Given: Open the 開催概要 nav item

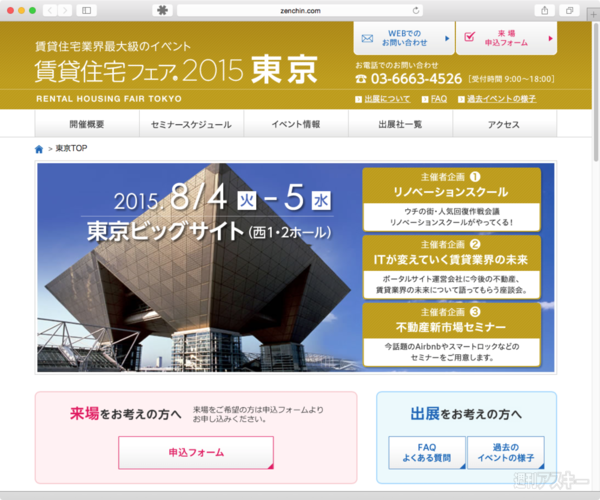Looking at the screenshot, I should 87,124.
